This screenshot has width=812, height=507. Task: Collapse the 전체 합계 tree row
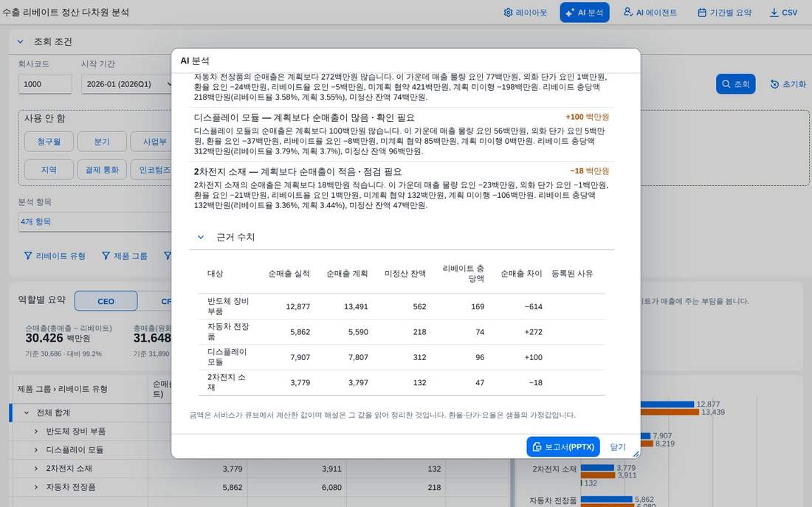[x=27, y=413]
